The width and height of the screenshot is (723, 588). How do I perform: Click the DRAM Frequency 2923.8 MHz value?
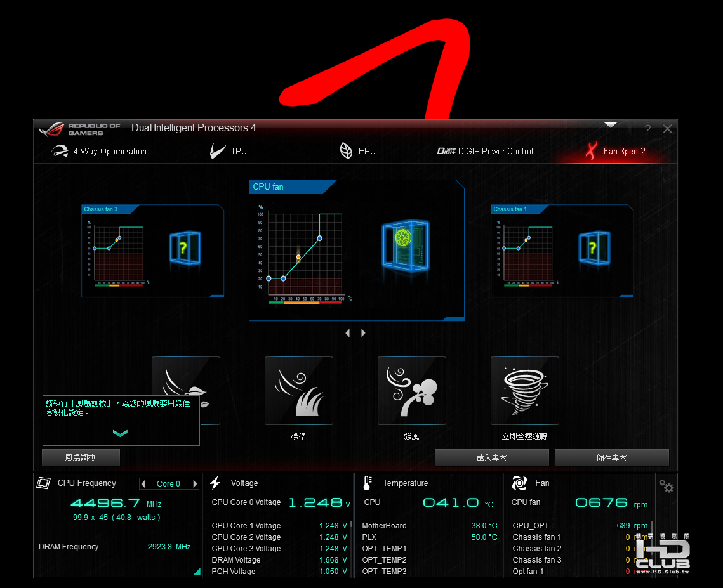(169, 547)
